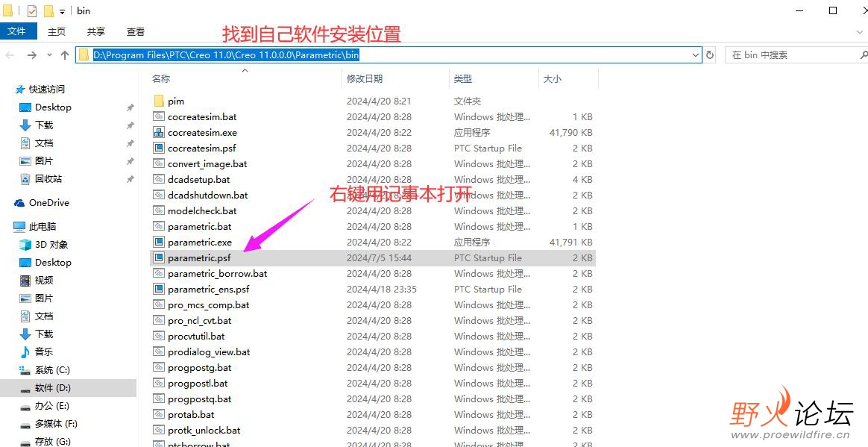This screenshot has width=868, height=447.
Task: Select the parametric_ens.psf file icon
Action: point(159,289)
